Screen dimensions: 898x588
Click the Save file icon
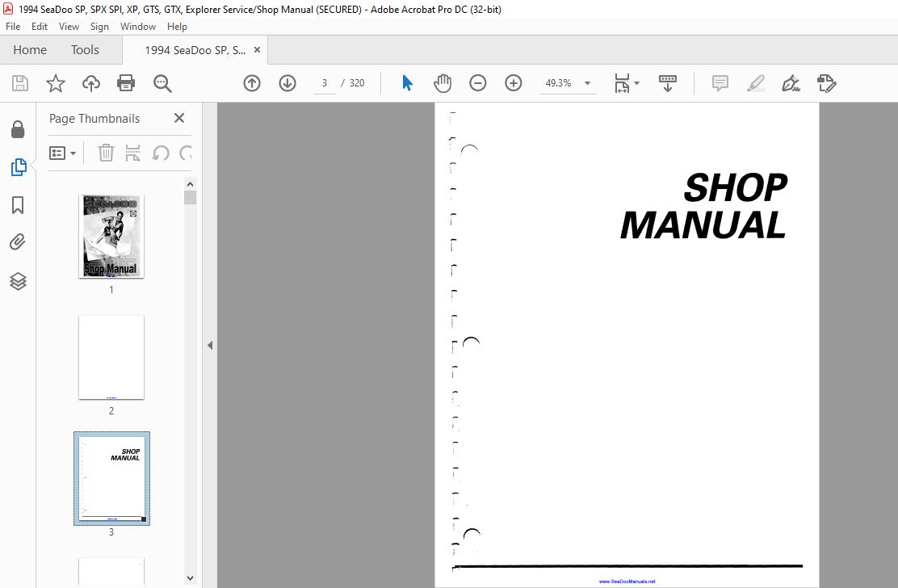point(20,83)
